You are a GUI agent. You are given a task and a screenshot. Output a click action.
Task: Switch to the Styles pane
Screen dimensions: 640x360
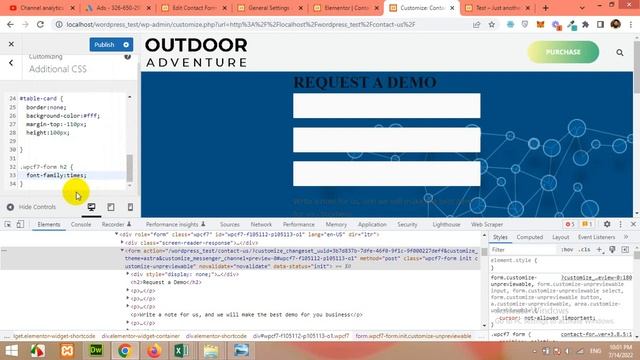click(x=500, y=237)
